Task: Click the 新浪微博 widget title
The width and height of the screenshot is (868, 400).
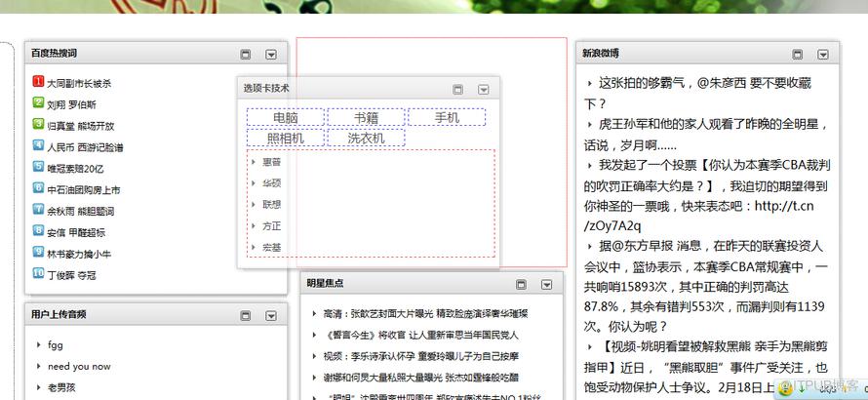Action: 601,54
